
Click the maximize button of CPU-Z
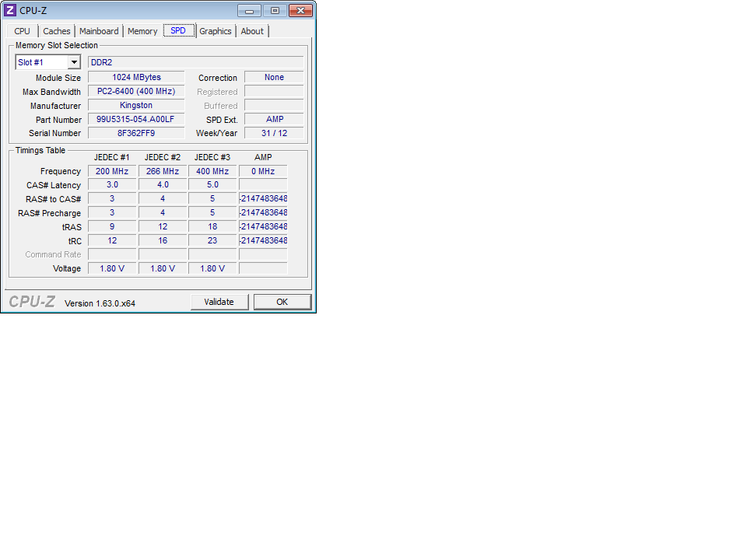275,10
